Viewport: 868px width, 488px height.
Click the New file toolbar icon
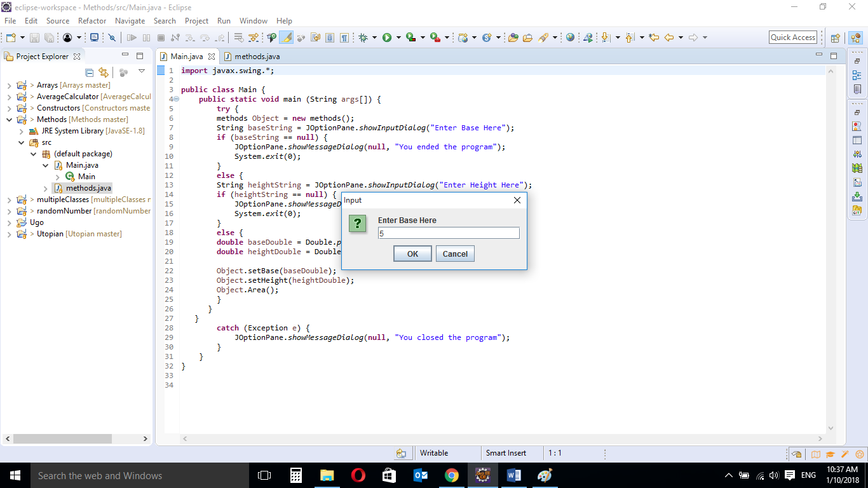tap(11, 37)
